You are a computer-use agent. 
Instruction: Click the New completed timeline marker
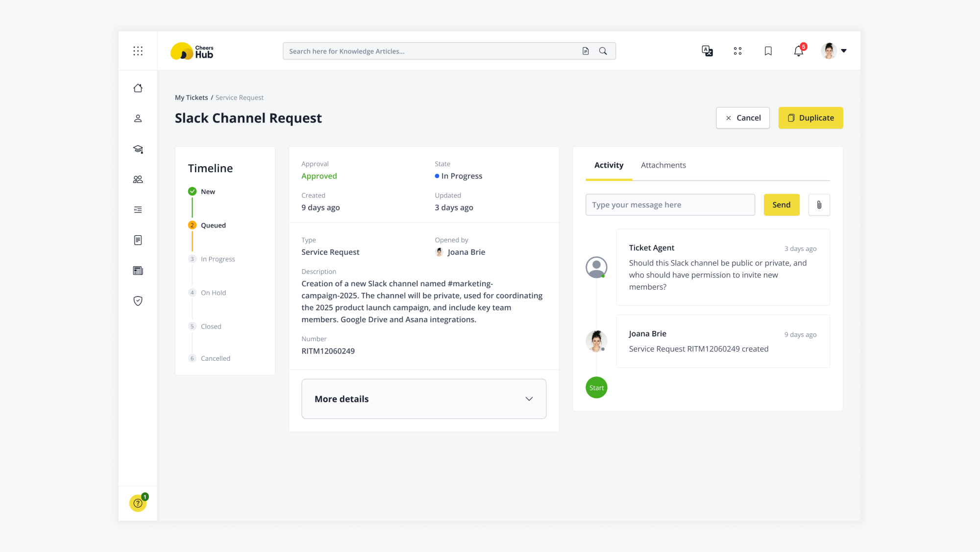(192, 192)
